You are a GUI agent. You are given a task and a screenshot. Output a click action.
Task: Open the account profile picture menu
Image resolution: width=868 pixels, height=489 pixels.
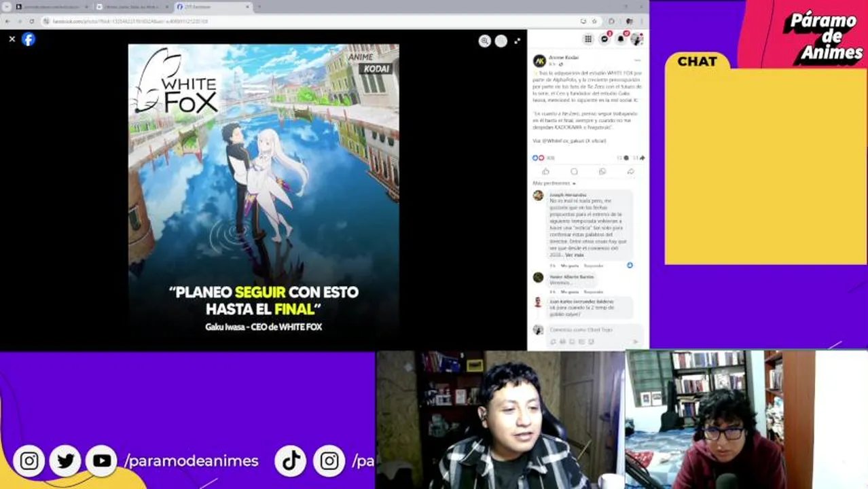(x=636, y=39)
